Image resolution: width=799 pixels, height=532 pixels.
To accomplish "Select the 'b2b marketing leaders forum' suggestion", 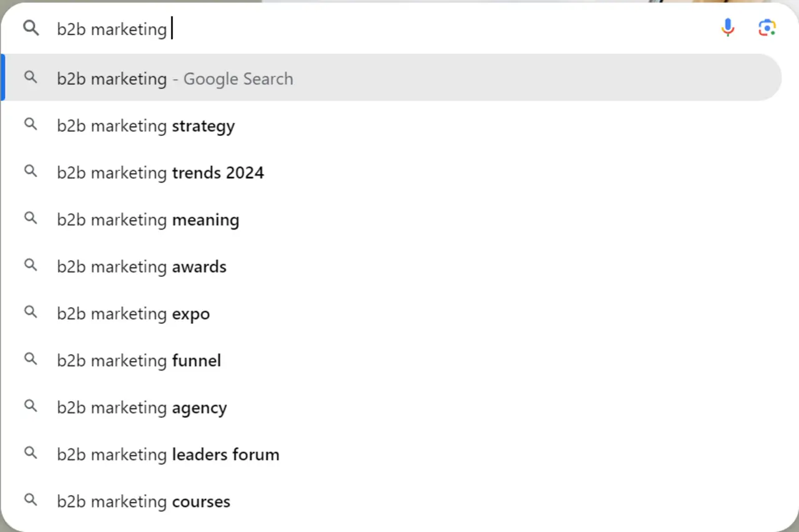I will click(168, 454).
